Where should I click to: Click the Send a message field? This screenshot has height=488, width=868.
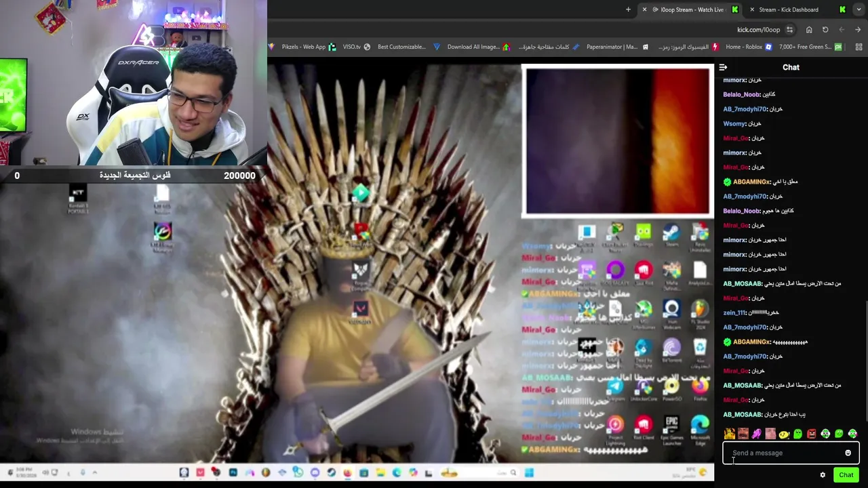791,453
